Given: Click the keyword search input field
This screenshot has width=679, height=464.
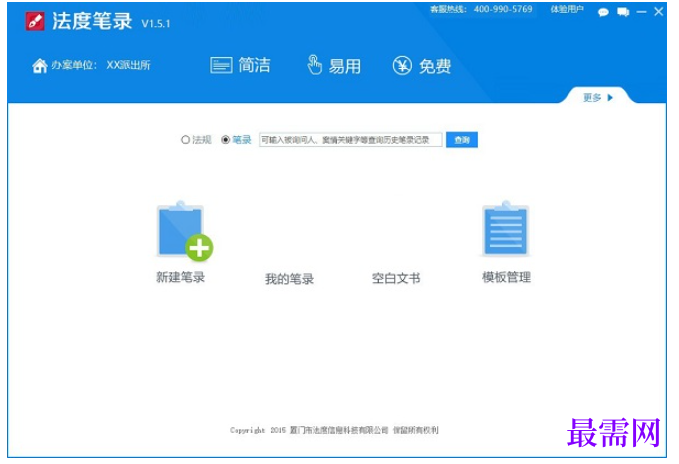Looking at the screenshot, I should click(350, 140).
